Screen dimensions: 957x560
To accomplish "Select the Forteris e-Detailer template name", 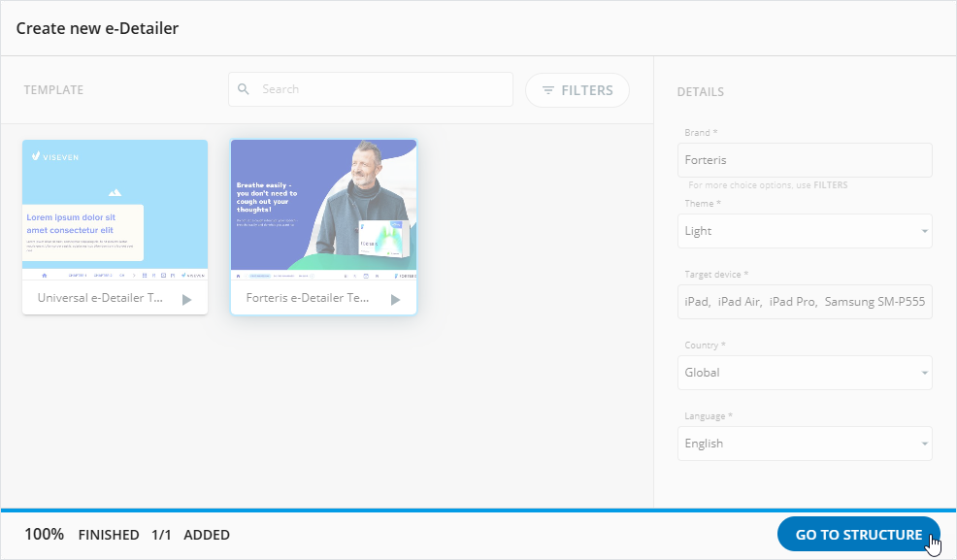I will tap(308, 298).
